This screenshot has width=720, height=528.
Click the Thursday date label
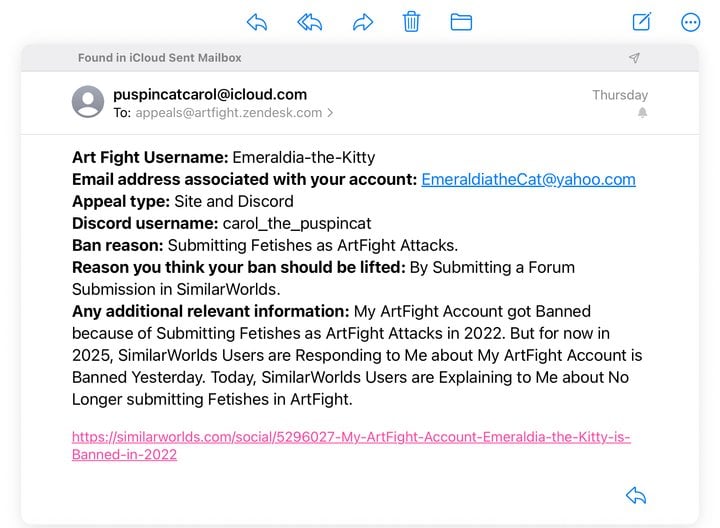click(x=620, y=95)
